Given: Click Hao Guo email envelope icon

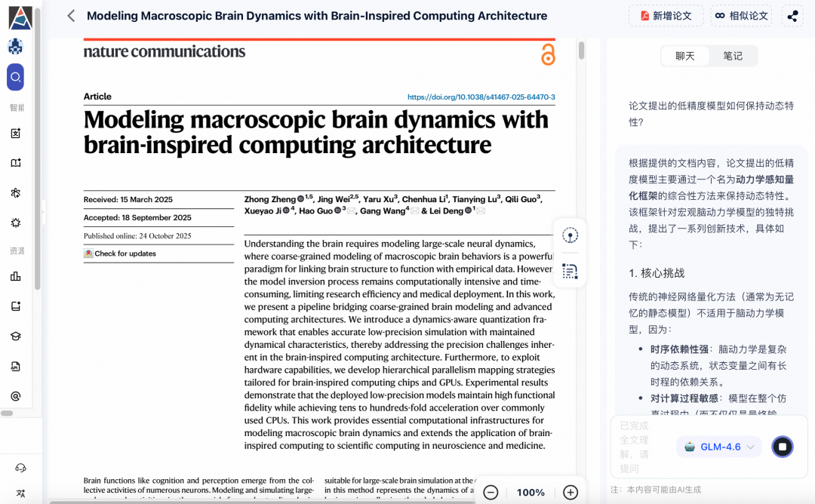Looking at the screenshot, I should [x=352, y=211].
